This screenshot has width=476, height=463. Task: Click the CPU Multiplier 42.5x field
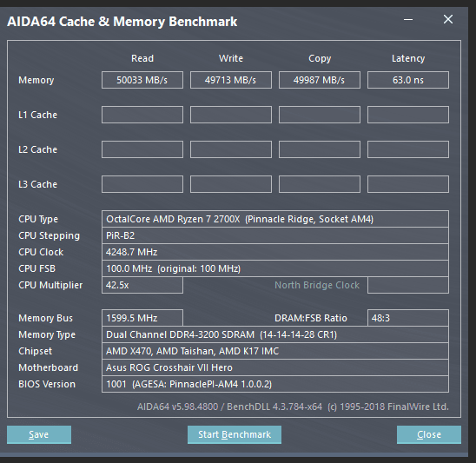point(142,285)
